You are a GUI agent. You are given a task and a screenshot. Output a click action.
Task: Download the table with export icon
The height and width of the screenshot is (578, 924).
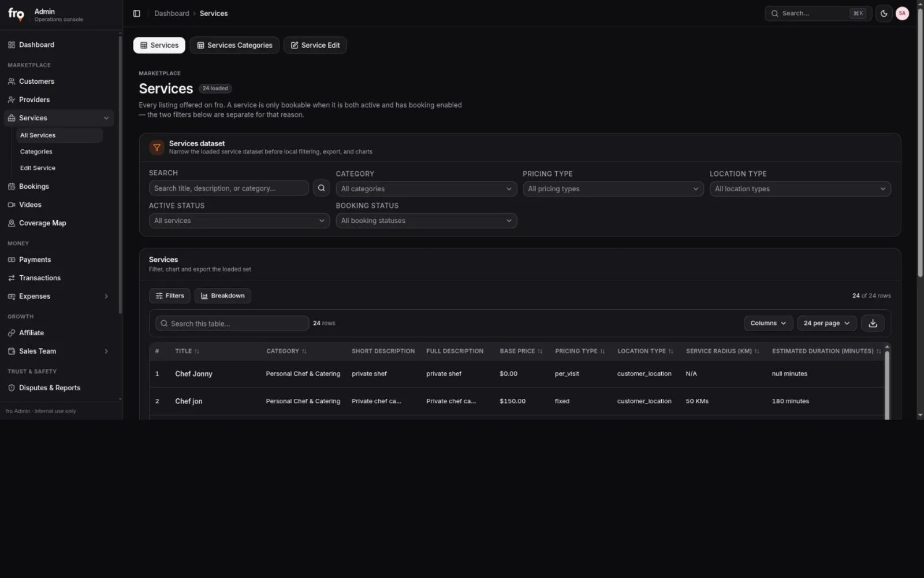[x=873, y=323]
